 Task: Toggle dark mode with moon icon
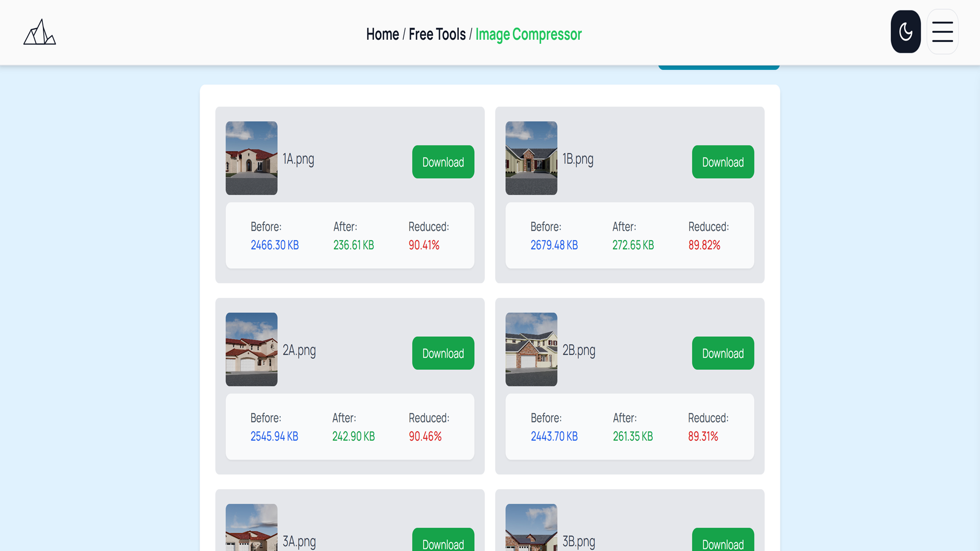[905, 32]
